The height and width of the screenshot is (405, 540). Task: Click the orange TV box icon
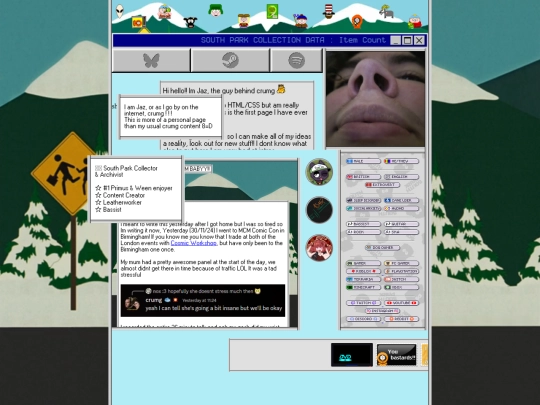(x=138, y=22)
